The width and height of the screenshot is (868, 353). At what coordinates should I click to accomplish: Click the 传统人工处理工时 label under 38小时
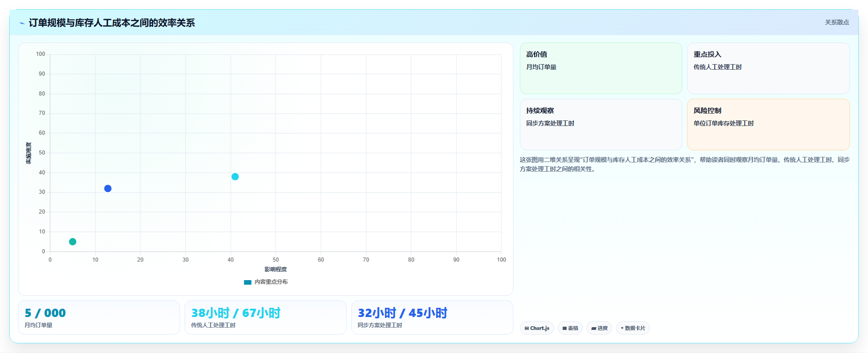213,325
